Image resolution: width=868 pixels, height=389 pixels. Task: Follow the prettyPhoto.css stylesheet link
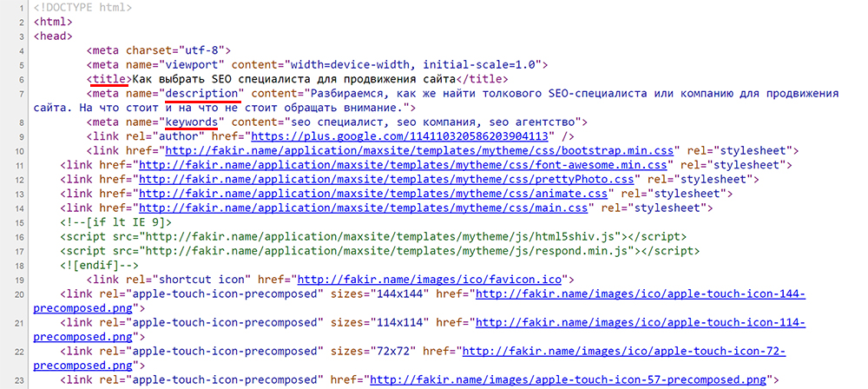coord(388,180)
